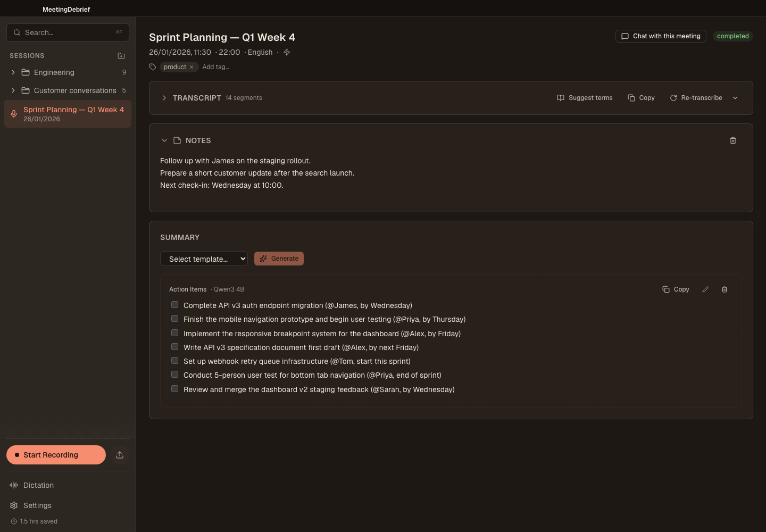Screen dimensions: 766x532
Task: Click the completed status badge
Action: 732,36
